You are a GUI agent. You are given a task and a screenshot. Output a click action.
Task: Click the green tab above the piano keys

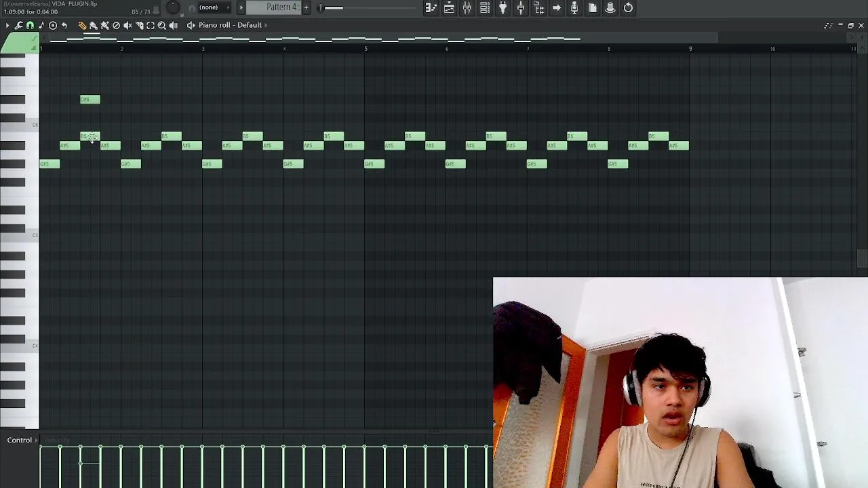click(19, 43)
